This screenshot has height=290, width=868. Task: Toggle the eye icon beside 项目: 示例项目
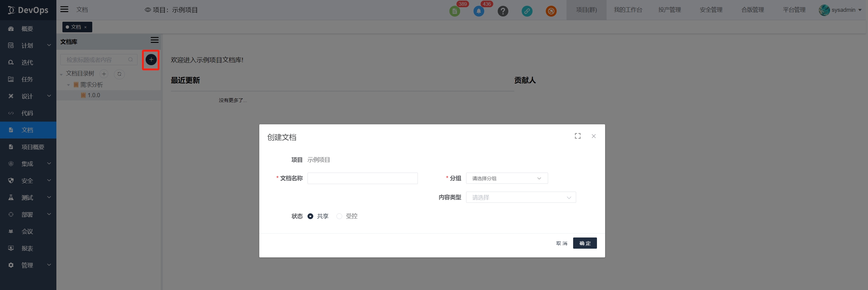point(148,10)
